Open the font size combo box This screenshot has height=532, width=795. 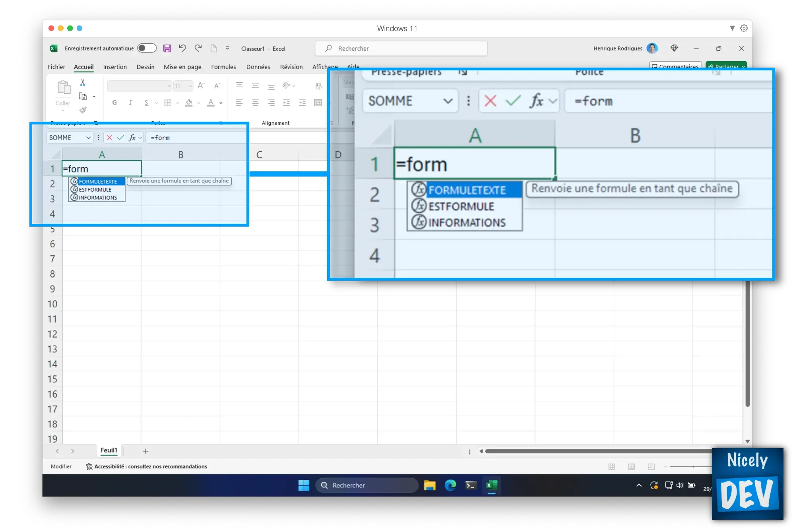point(183,85)
